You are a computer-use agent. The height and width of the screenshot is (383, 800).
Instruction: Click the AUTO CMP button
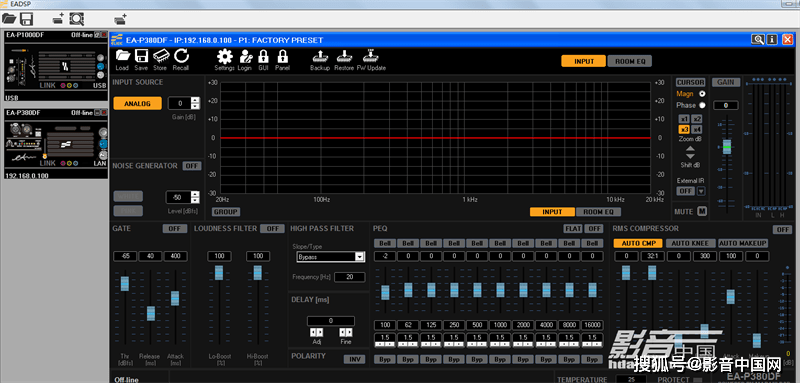click(x=638, y=243)
